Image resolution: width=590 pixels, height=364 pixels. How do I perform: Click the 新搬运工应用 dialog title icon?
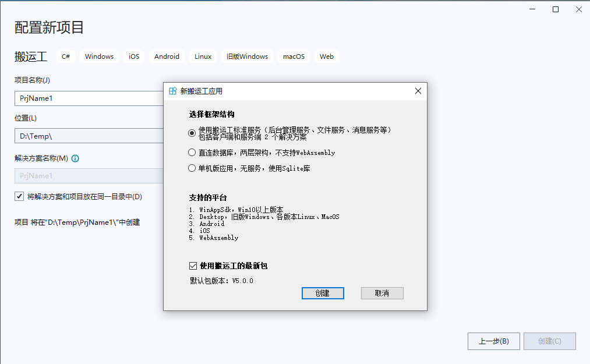pyautogui.click(x=172, y=91)
